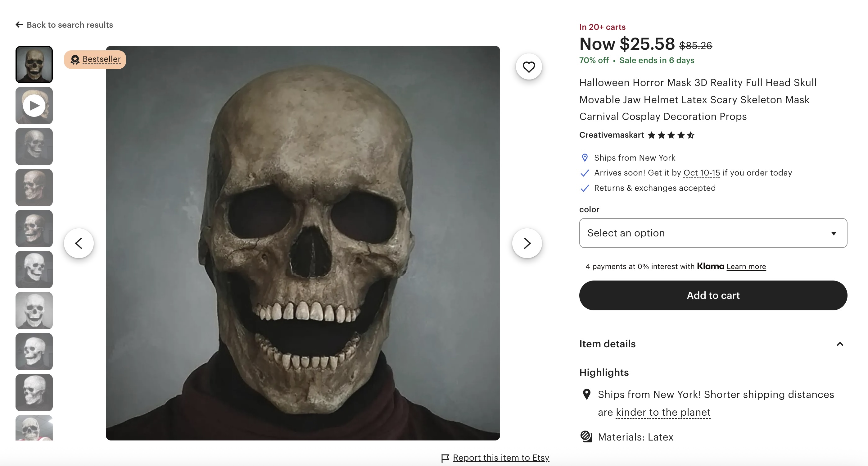The height and width of the screenshot is (466, 868).
Task: Visit the Creativemaskart shop
Action: (x=611, y=135)
